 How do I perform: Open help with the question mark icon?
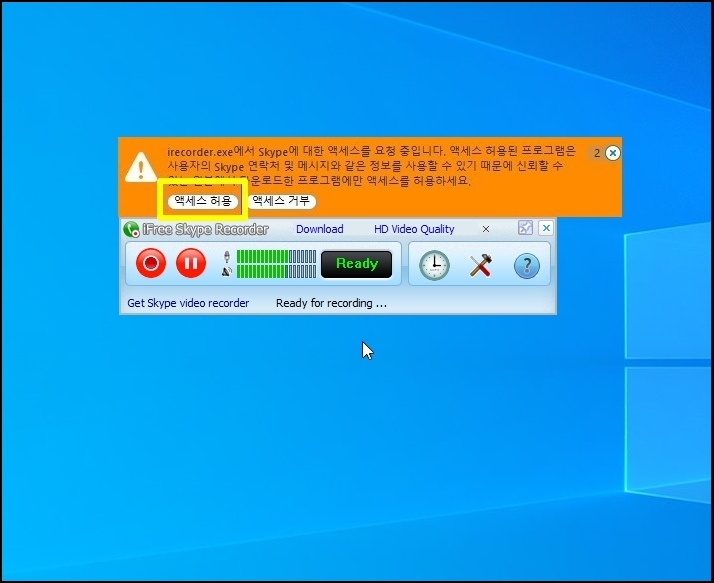(527, 266)
